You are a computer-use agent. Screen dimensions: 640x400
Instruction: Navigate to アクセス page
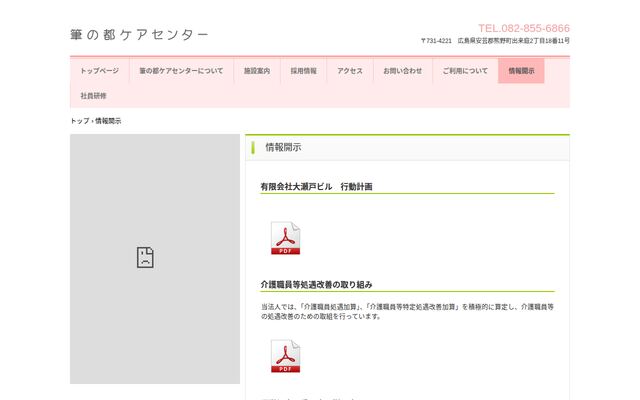pyautogui.click(x=350, y=71)
